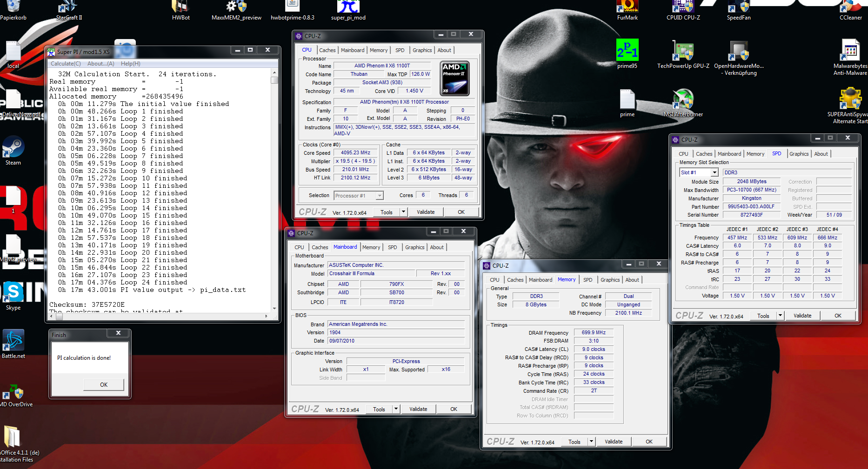The height and width of the screenshot is (469, 868).
Task: Click Super PI vertical scrollbar down arrow
Action: (274, 308)
